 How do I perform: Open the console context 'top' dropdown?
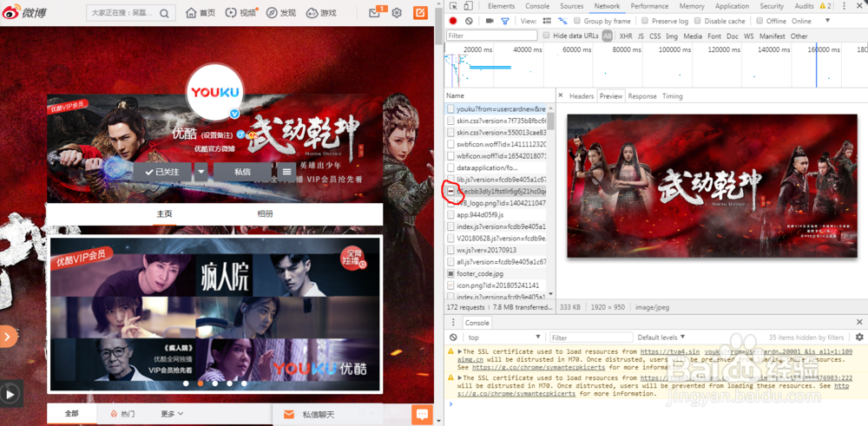504,337
